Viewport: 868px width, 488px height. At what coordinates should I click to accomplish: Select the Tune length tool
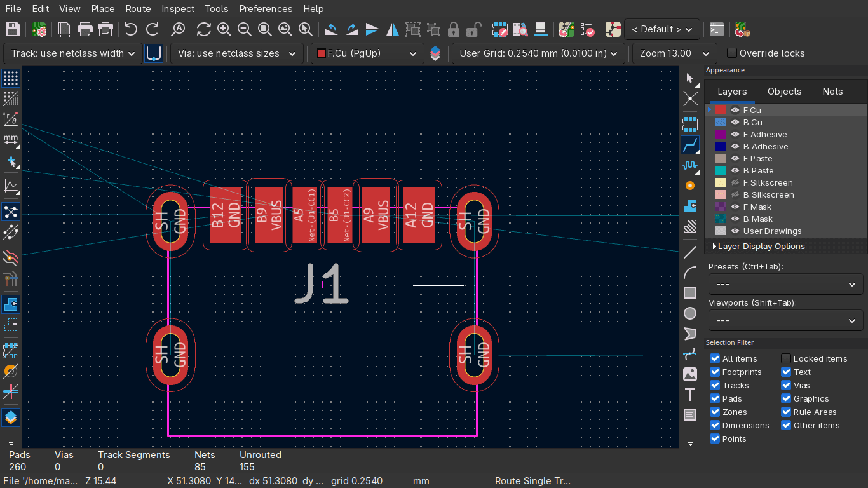coord(690,165)
